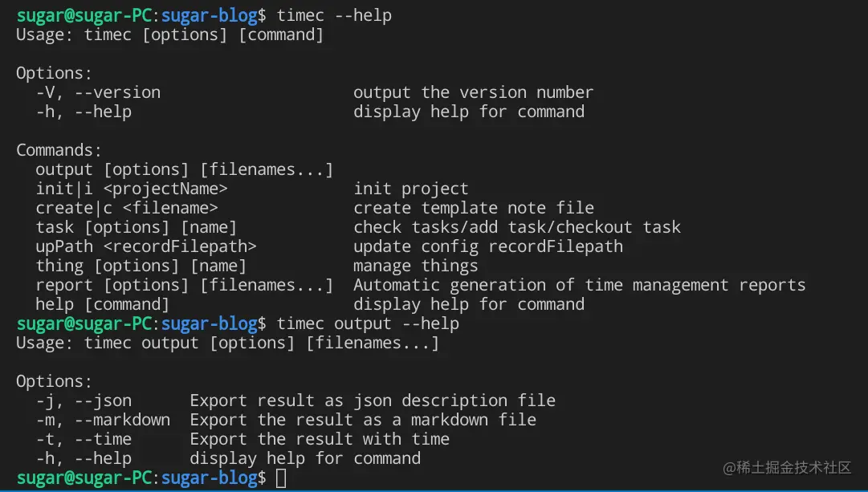
Task: Click 'upPath <recordFilepath>' command entry
Action: (146, 246)
